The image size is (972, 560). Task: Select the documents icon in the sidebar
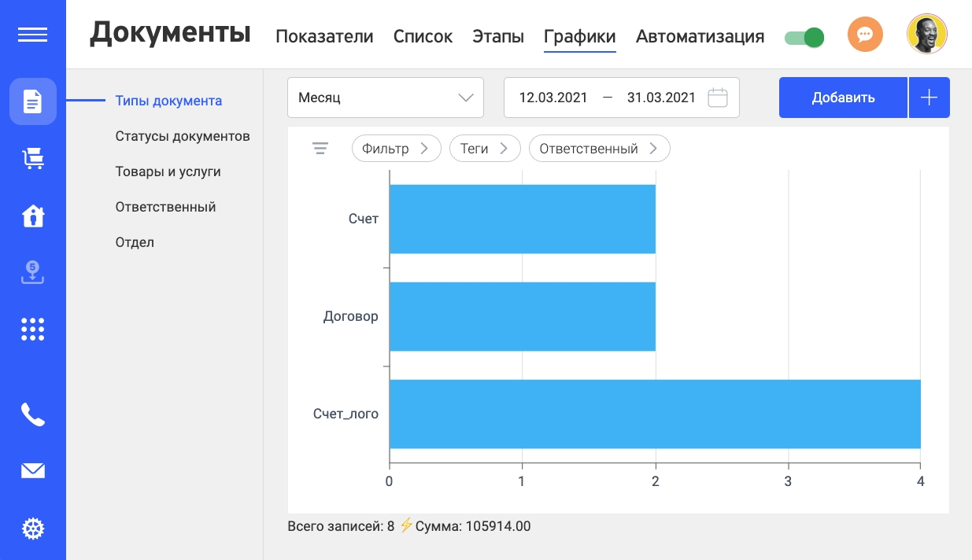coord(32,101)
